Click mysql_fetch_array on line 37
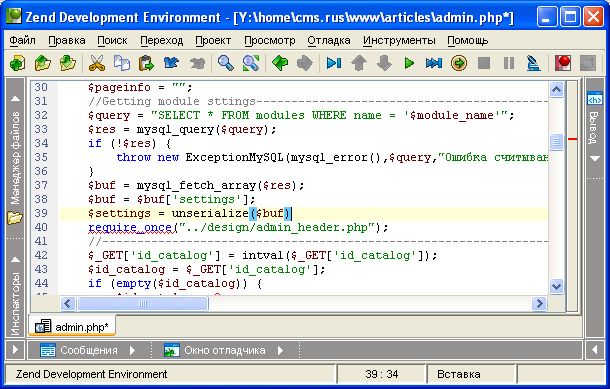The height and width of the screenshot is (389, 610). [x=196, y=185]
